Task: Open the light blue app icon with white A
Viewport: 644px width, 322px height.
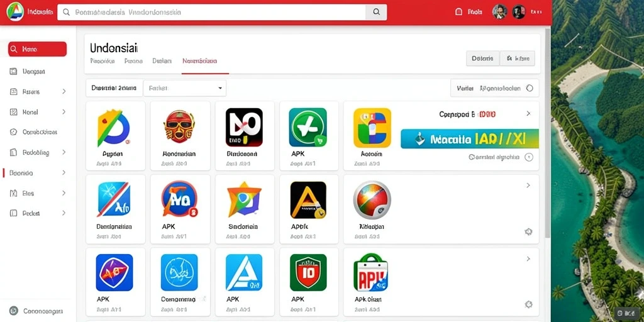Action: [244, 272]
